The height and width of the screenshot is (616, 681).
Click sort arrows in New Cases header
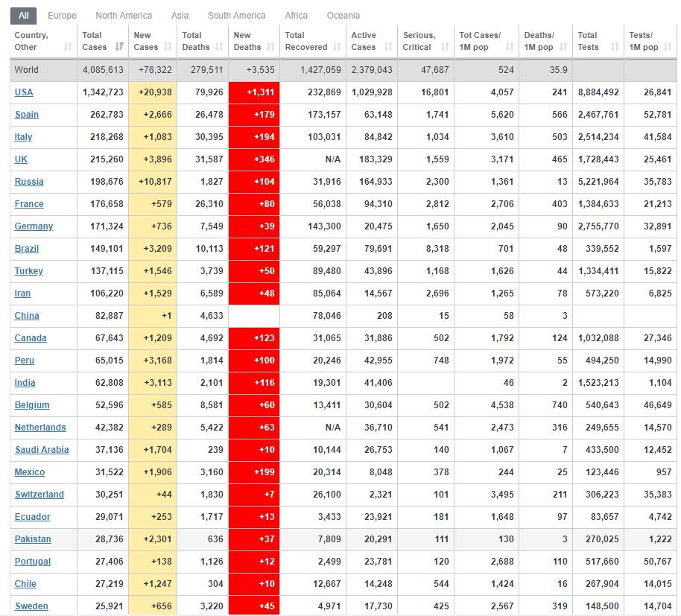pyautogui.click(x=168, y=47)
